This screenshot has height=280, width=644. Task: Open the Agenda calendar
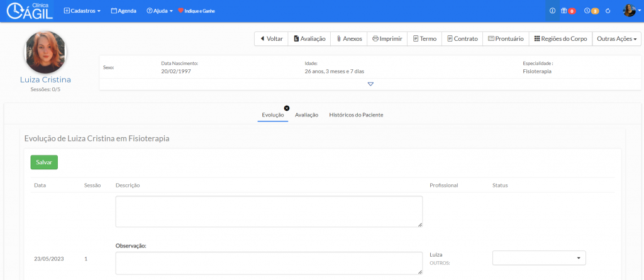click(123, 11)
